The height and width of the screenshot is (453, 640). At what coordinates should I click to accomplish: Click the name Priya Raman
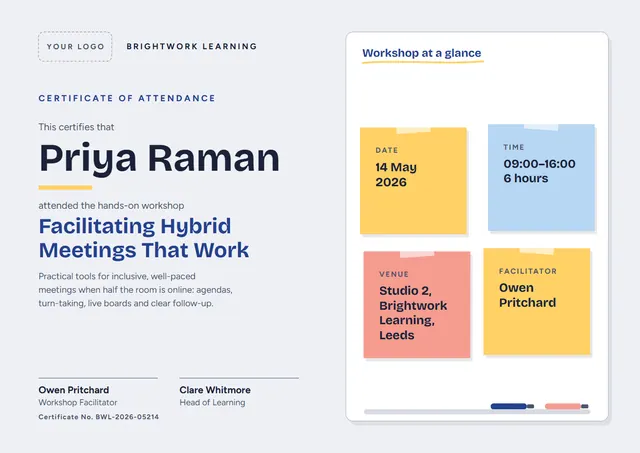pos(159,158)
